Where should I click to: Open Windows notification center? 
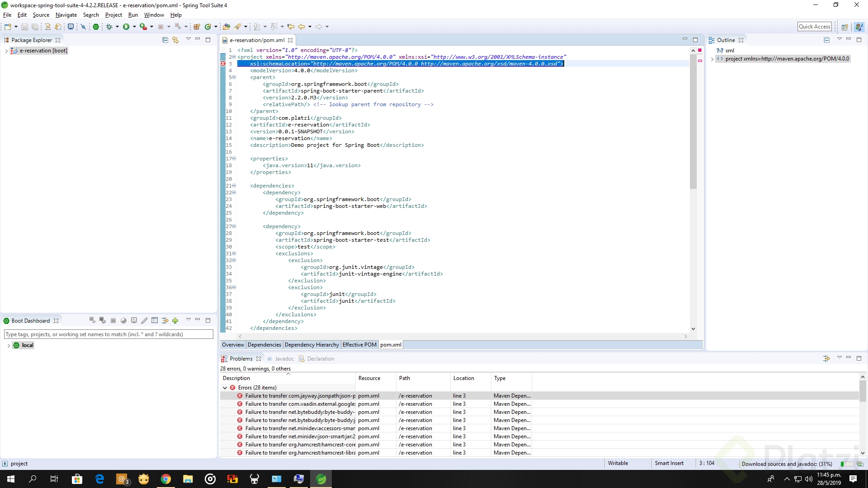[853, 479]
